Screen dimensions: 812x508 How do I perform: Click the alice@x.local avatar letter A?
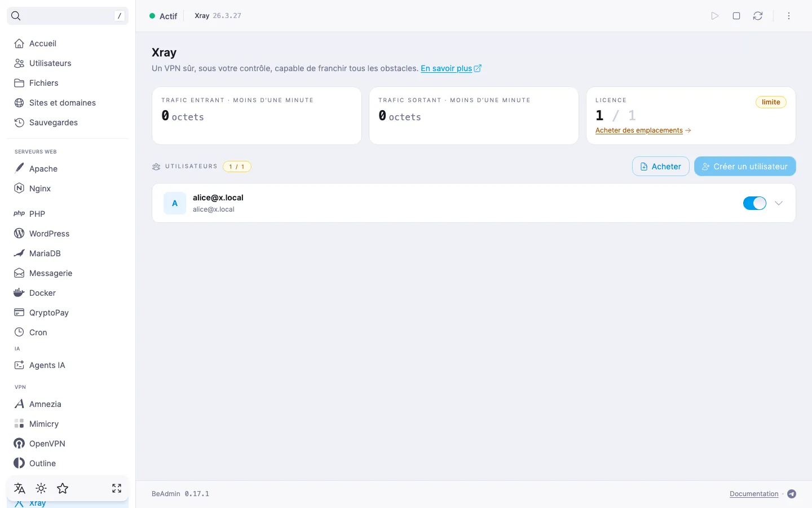175,203
